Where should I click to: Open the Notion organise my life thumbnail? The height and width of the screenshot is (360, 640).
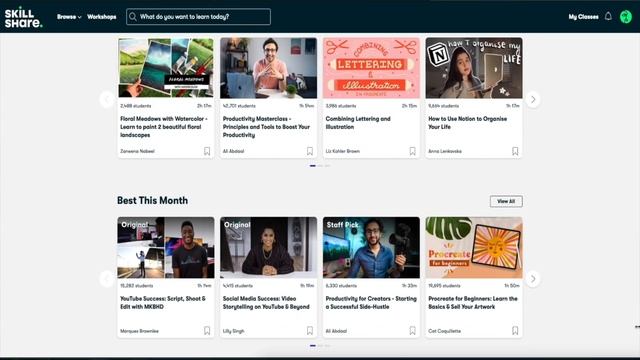click(x=474, y=68)
